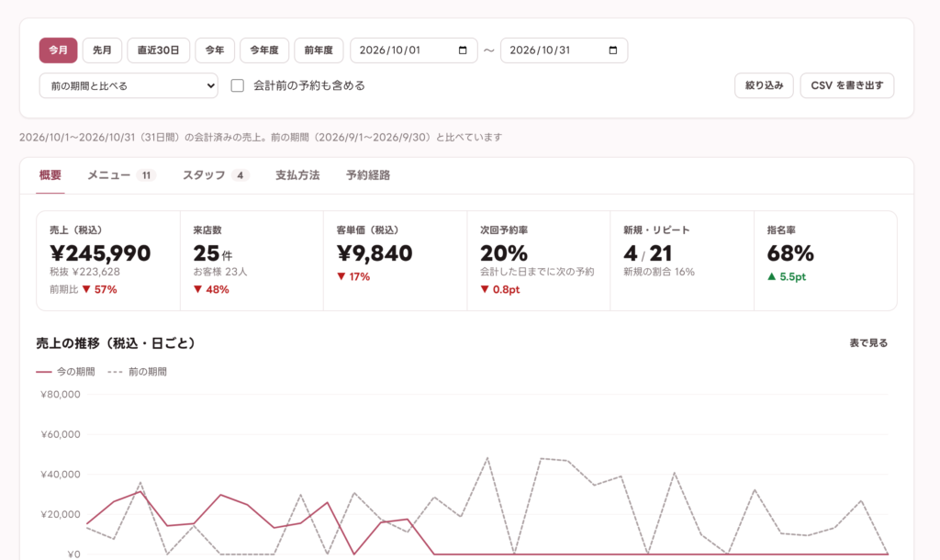
Task: Open the 前の期間と比べる comparison dropdown
Action: 129,85
